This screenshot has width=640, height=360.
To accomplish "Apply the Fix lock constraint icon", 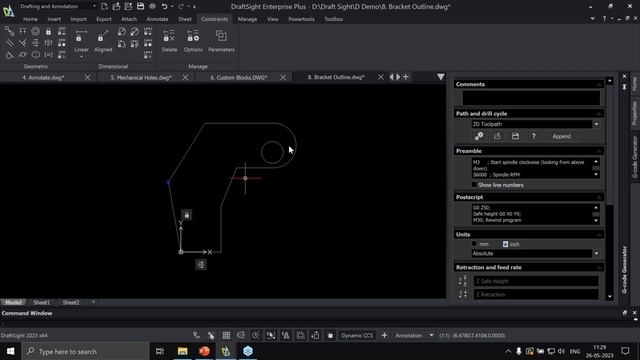I will tap(49, 31).
